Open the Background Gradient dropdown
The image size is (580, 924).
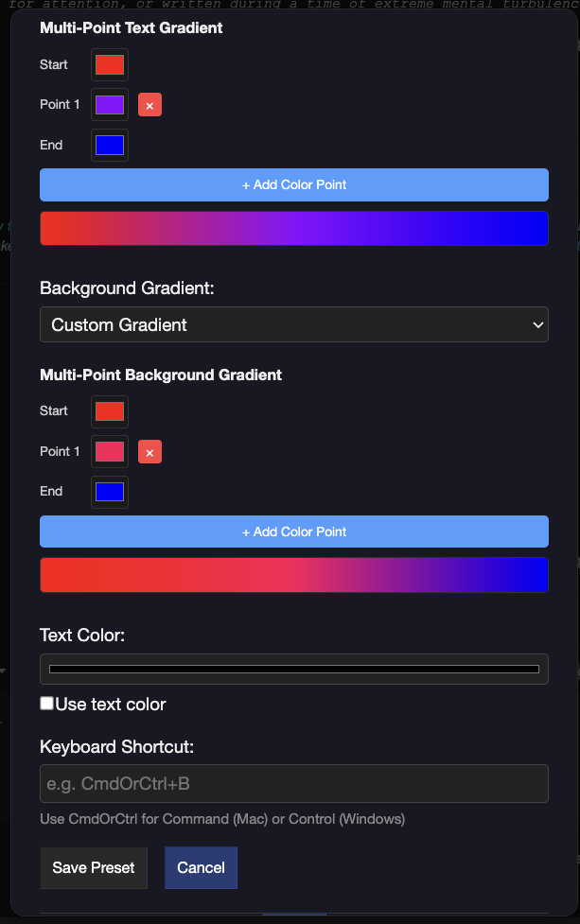click(x=294, y=324)
